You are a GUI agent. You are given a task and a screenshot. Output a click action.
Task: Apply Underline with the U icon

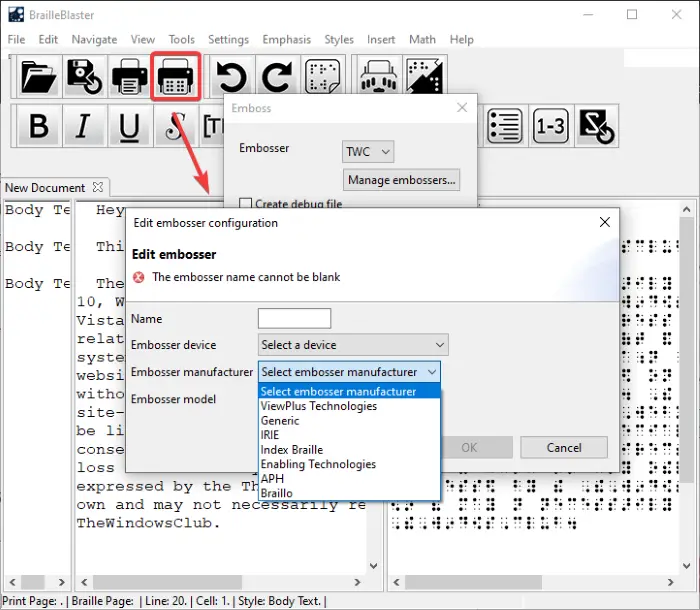click(129, 126)
